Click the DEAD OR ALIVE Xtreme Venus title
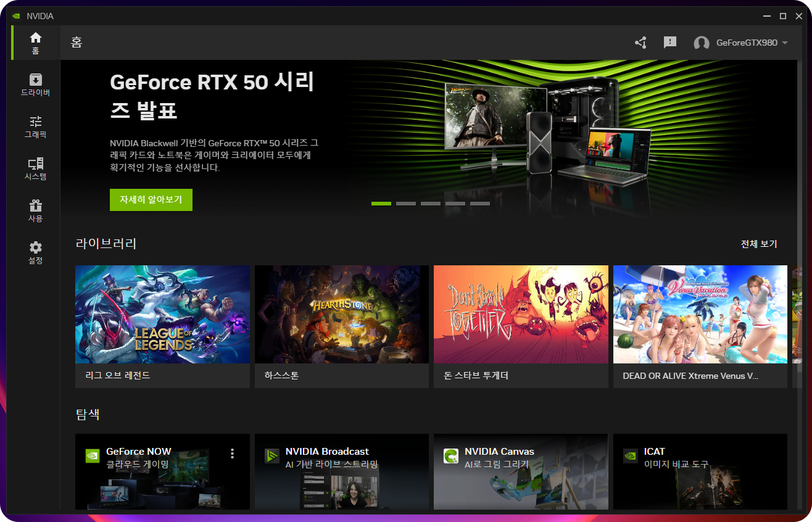Viewport: 812px width, 522px height. pos(690,375)
